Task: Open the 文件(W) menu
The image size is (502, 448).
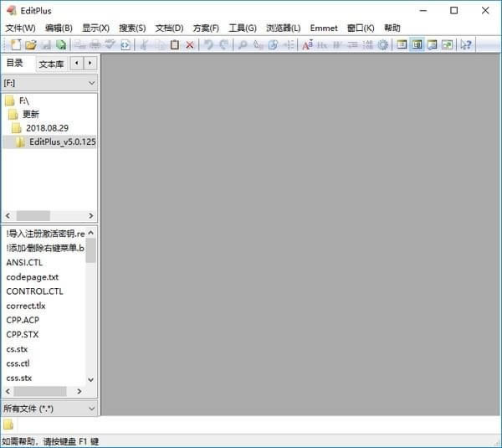Action: pyautogui.click(x=20, y=28)
